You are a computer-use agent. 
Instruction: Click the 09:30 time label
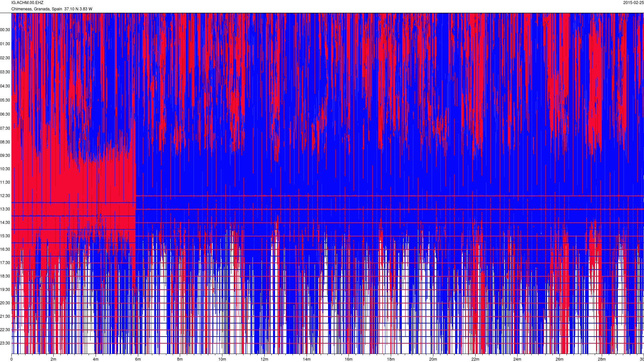[5, 156]
